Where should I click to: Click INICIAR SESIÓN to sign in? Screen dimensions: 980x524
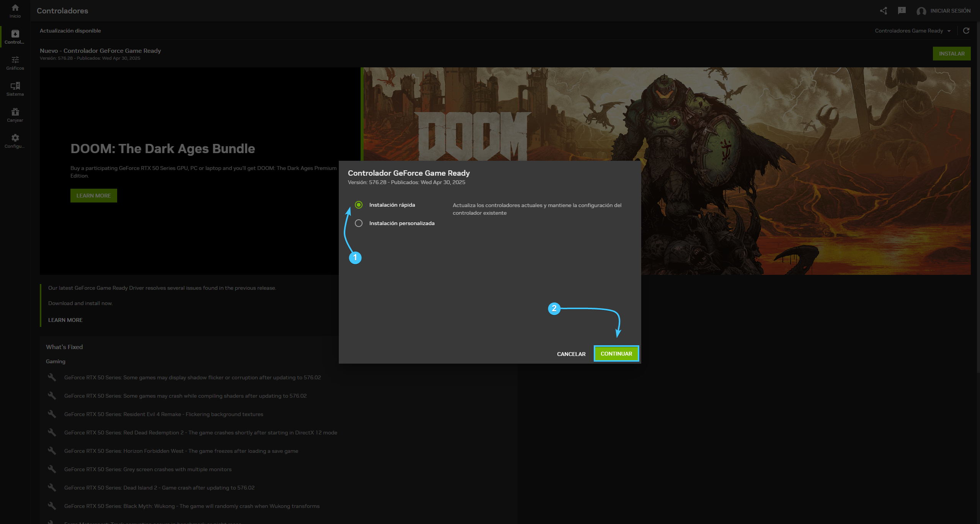950,11
